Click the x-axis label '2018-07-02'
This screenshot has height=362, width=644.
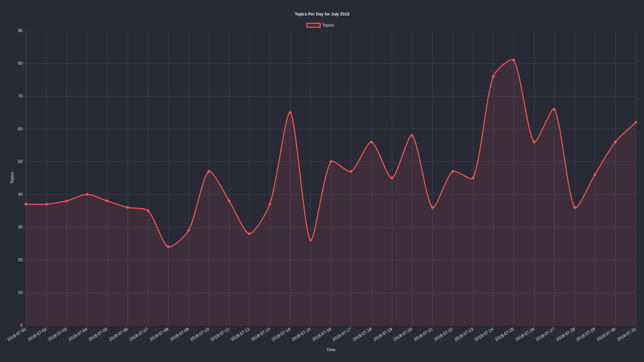pos(37,335)
